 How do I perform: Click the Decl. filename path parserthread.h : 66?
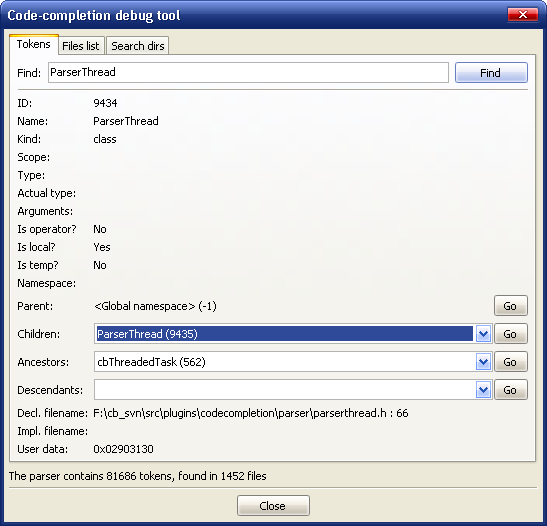pos(250,413)
